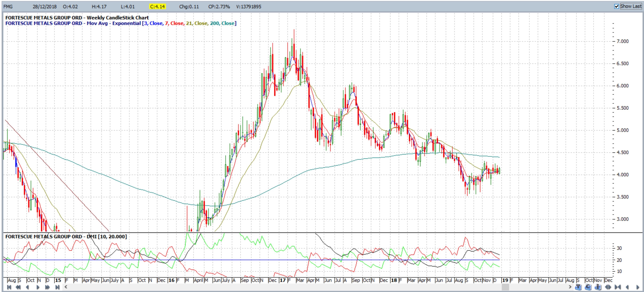Click the horizontal scrollbar right arrow
The image size is (644, 292).
[570, 287]
